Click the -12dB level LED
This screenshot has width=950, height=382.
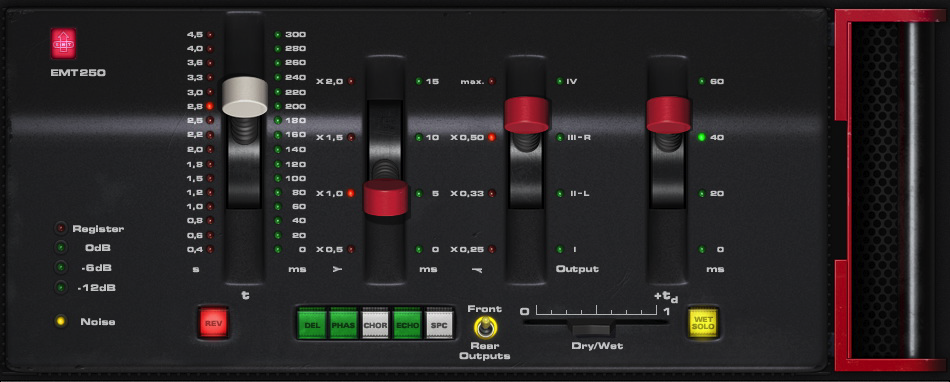(61, 288)
